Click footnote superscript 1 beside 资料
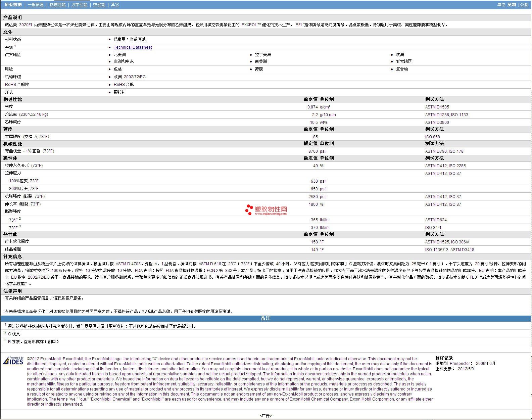The height and width of the screenshot is (420, 532). [15, 46]
